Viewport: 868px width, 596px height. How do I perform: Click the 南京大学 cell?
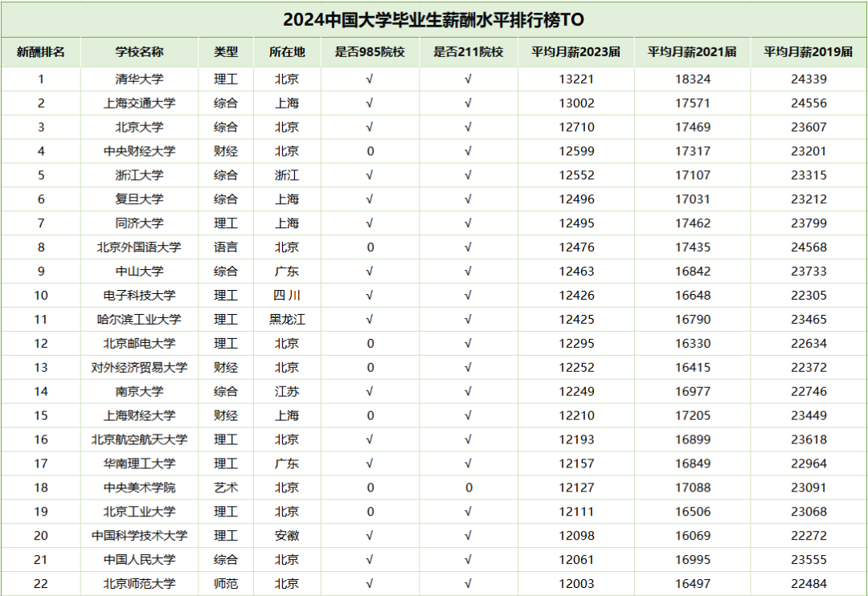(140, 392)
